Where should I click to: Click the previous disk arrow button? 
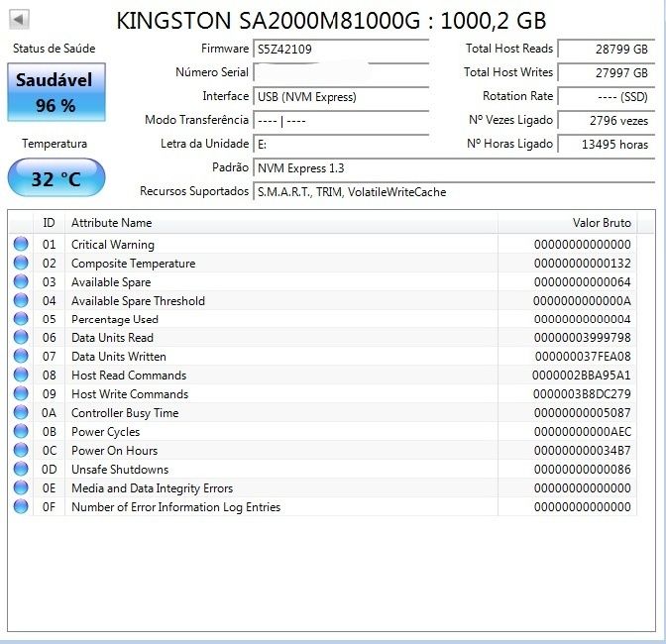[x=19, y=20]
